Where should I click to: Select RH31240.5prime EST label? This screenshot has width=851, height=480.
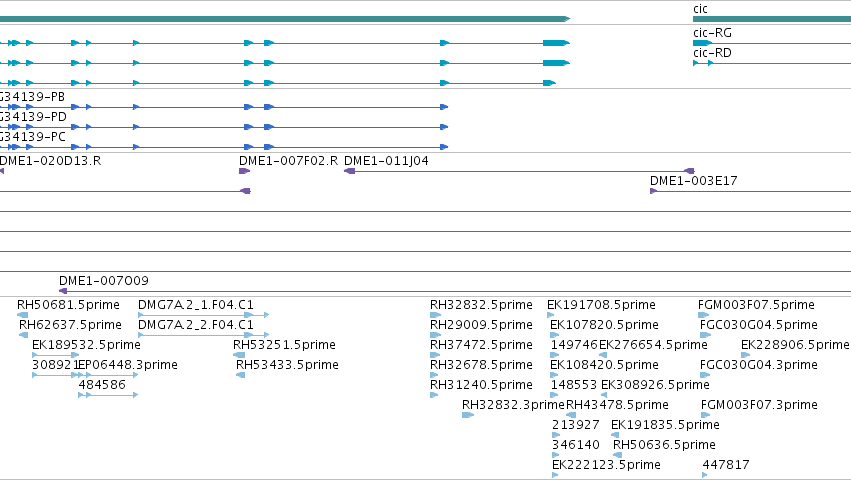coord(481,385)
